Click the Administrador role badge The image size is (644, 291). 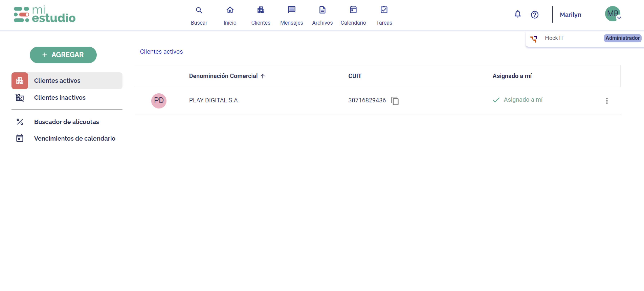coord(622,38)
